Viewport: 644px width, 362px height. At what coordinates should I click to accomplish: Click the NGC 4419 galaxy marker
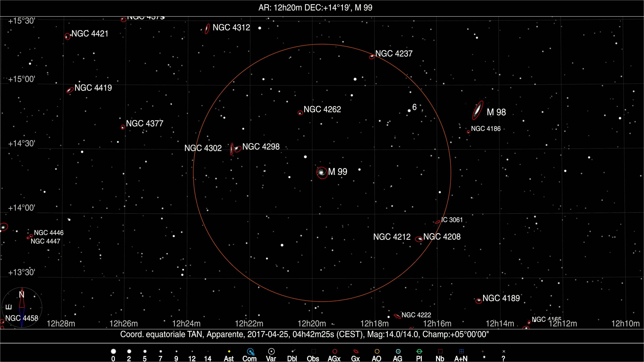70,90
